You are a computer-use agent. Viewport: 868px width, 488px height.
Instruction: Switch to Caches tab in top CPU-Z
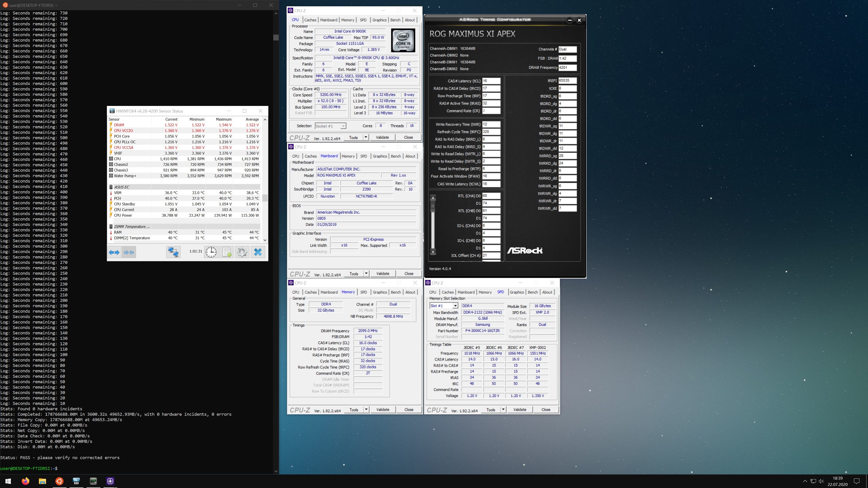310,20
